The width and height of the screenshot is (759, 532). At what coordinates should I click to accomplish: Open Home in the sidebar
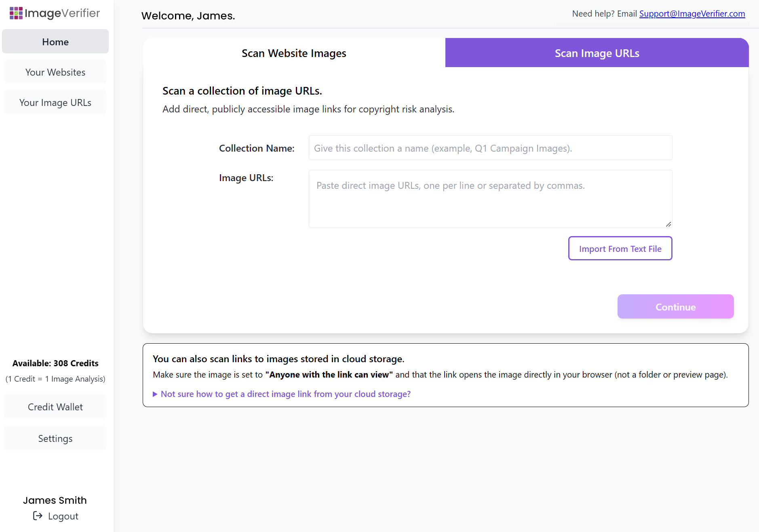click(x=55, y=42)
